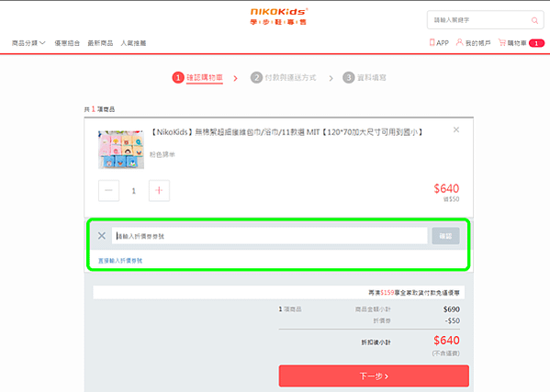The image size is (550, 392).
Task: Select step 2 payment and shipping
Action: tap(284, 77)
